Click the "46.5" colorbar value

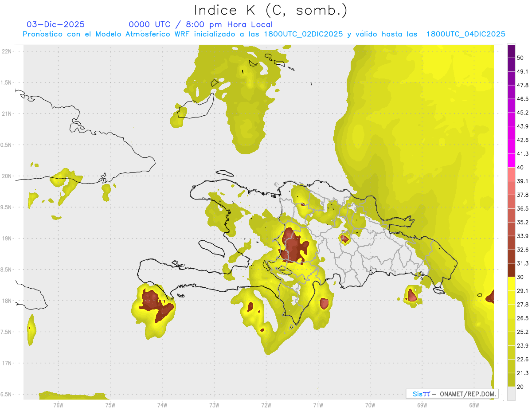click(523, 99)
